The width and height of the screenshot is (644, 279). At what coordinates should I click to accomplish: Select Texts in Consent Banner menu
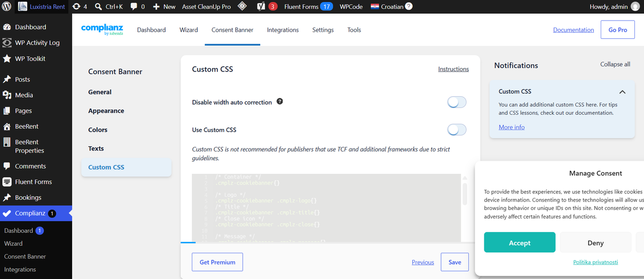[96, 149]
